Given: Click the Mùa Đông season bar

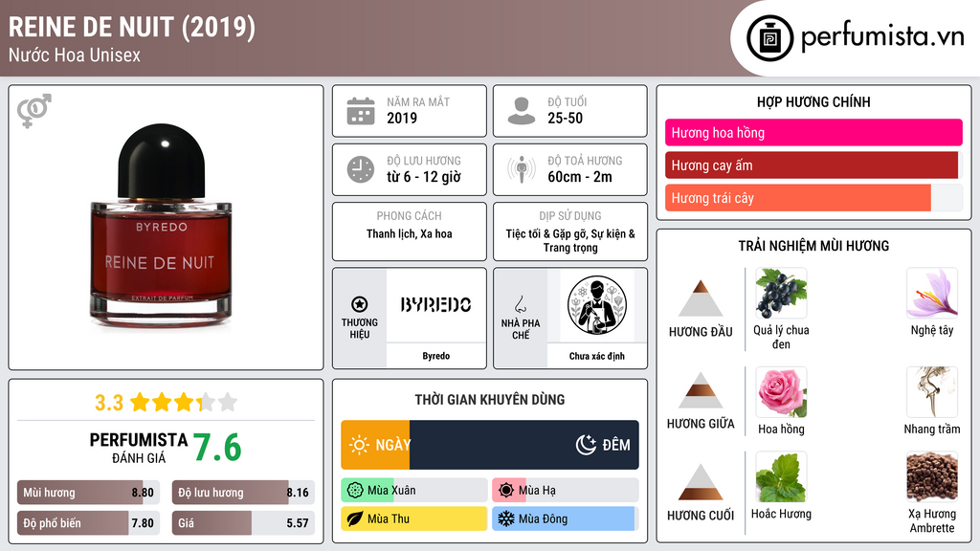Looking at the screenshot, I should [565, 518].
